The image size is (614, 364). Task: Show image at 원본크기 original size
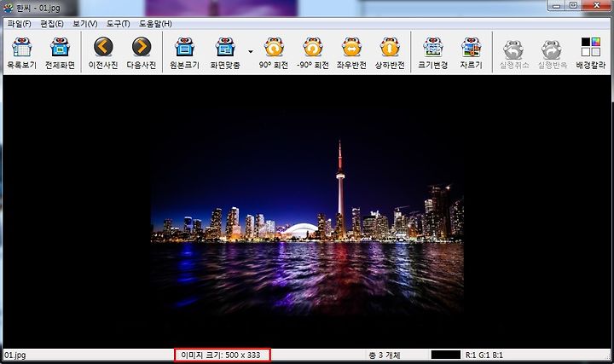[x=184, y=53]
